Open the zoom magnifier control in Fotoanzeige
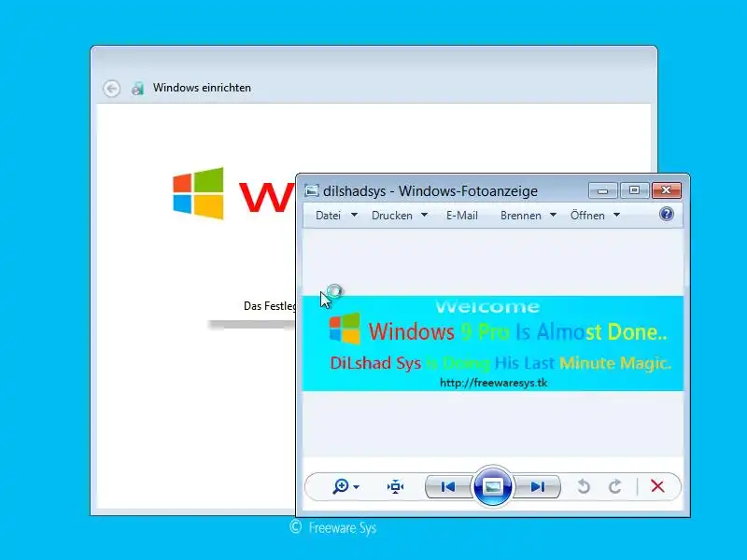Screen dimensions: 747x560 point(341,486)
